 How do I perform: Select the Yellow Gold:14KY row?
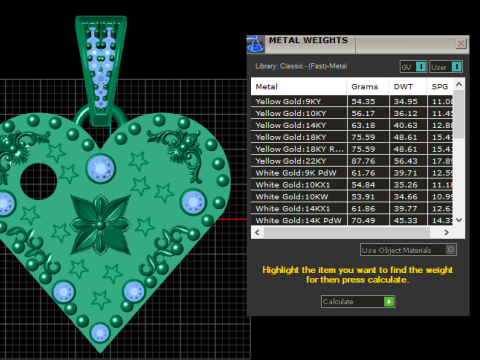pyautogui.click(x=352, y=125)
